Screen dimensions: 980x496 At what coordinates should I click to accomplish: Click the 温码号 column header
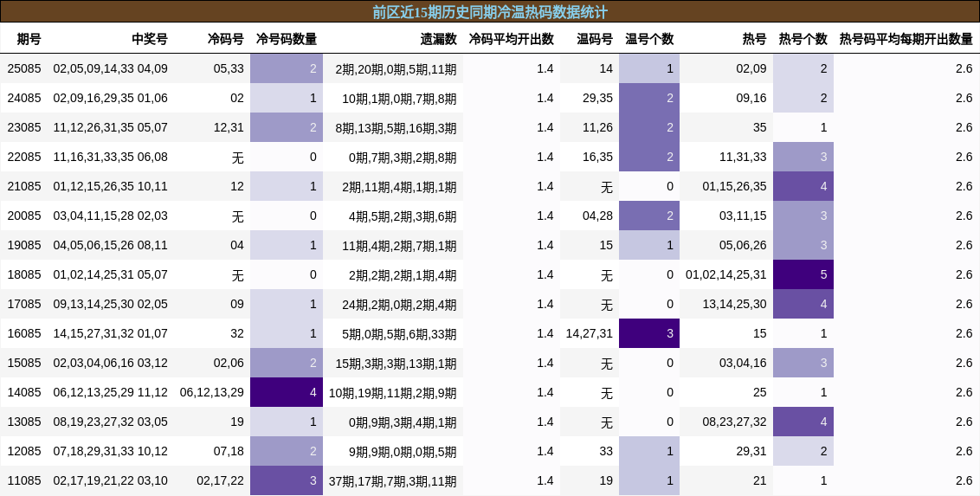(x=595, y=39)
